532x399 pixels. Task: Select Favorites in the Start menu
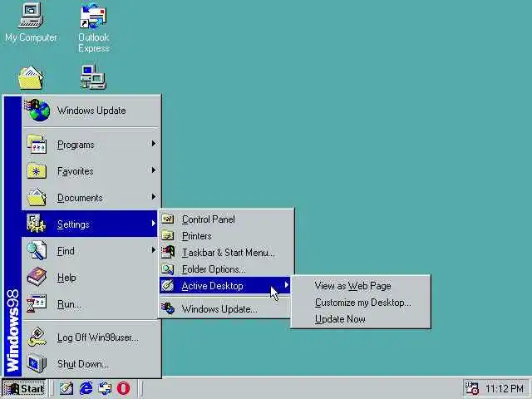click(91, 171)
